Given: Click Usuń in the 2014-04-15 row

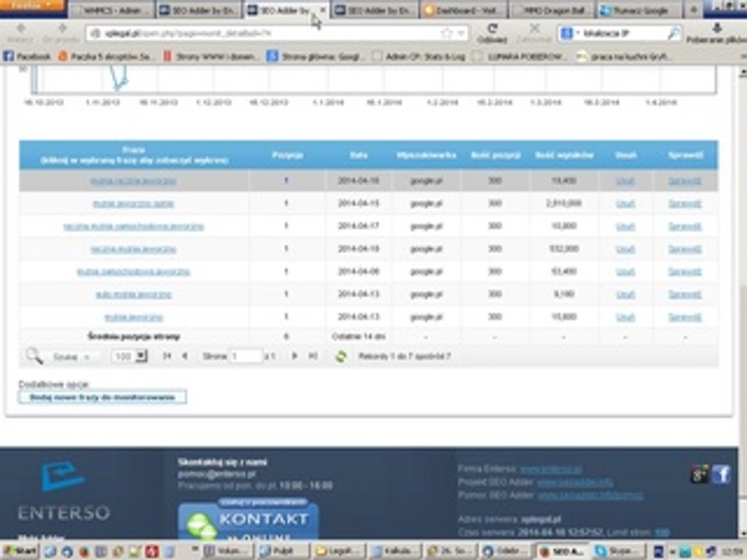Looking at the screenshot, I should tap(625, 204).
